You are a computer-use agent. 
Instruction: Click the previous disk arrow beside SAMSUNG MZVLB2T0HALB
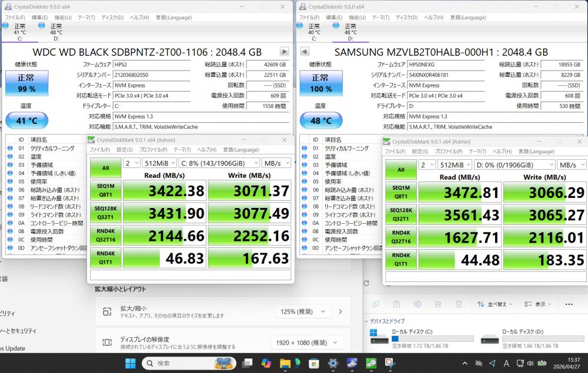click(305, 51)
